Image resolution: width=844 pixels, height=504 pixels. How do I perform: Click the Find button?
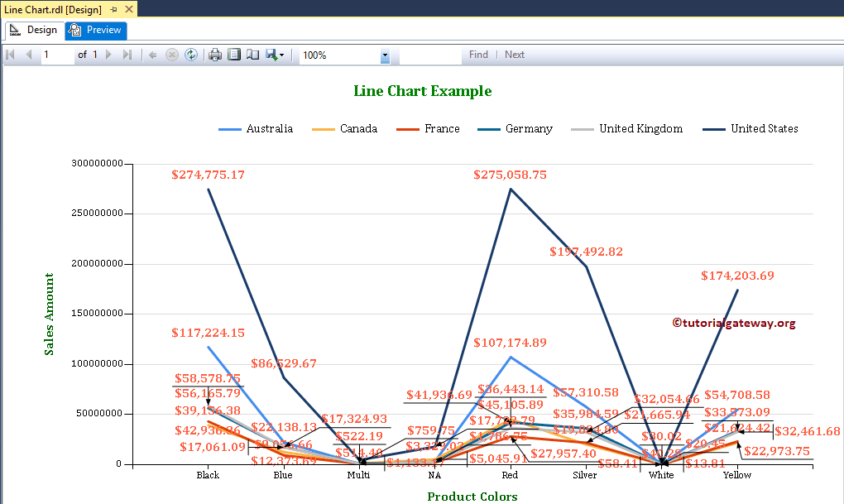point(478,55)
